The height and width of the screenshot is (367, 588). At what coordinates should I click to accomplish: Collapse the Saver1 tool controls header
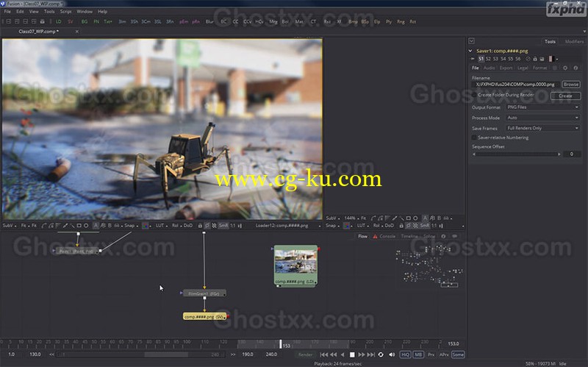point(470,51)
